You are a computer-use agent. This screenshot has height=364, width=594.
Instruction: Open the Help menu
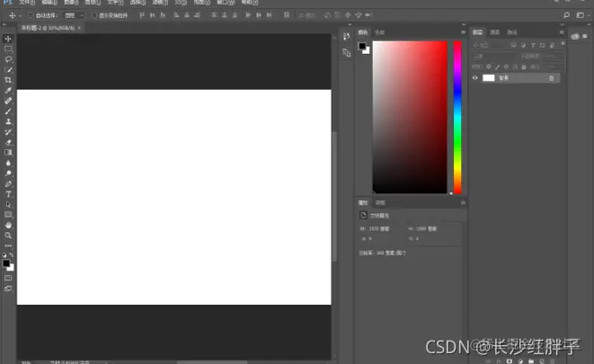[250, 3]
